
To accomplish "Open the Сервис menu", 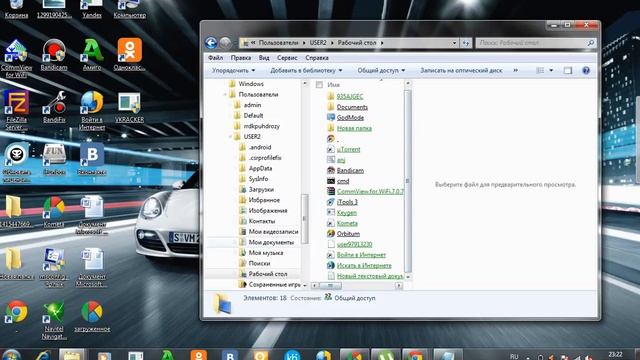I will (287, 58).
